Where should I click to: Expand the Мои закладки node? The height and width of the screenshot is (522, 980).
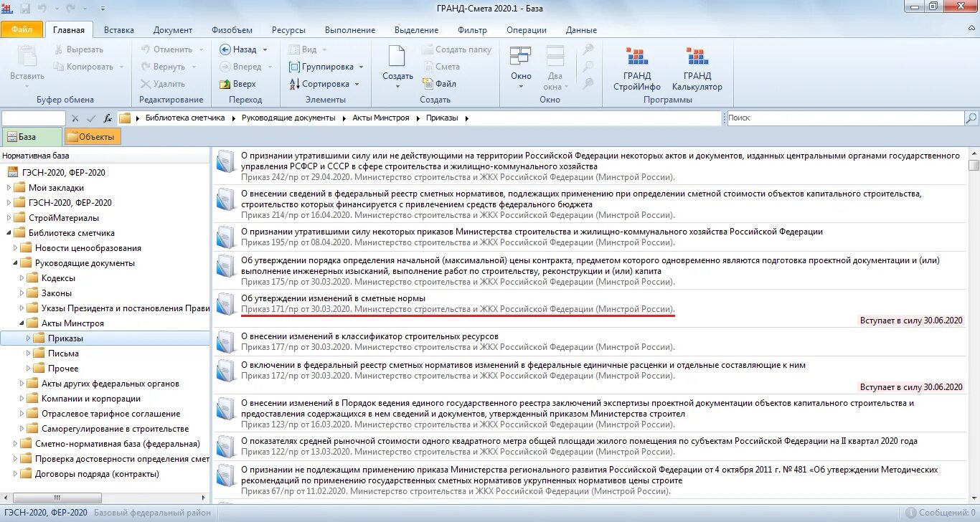click(9, 188)
